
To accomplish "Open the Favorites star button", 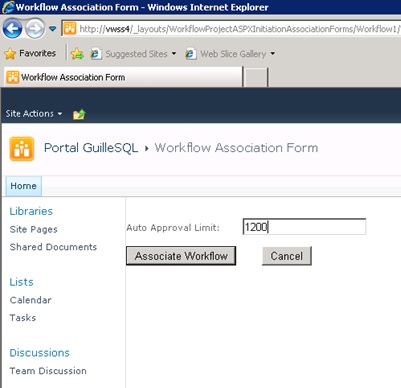I will click(30, 53).
